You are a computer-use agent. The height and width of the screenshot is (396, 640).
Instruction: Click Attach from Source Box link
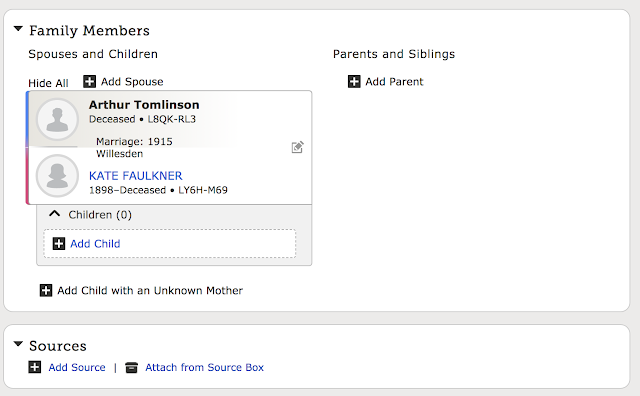coord(204,367)
